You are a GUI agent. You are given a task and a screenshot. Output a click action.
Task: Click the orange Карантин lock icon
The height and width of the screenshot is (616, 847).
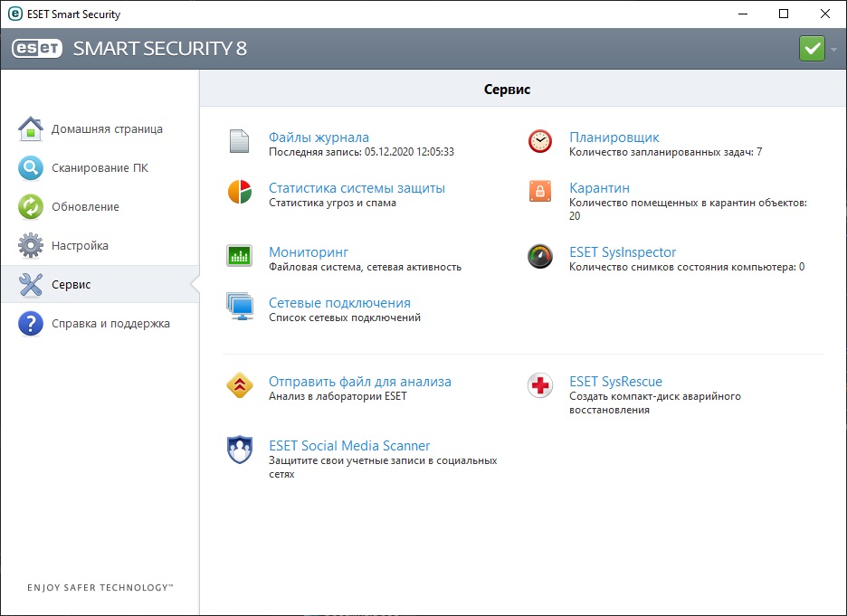[539, 193]
